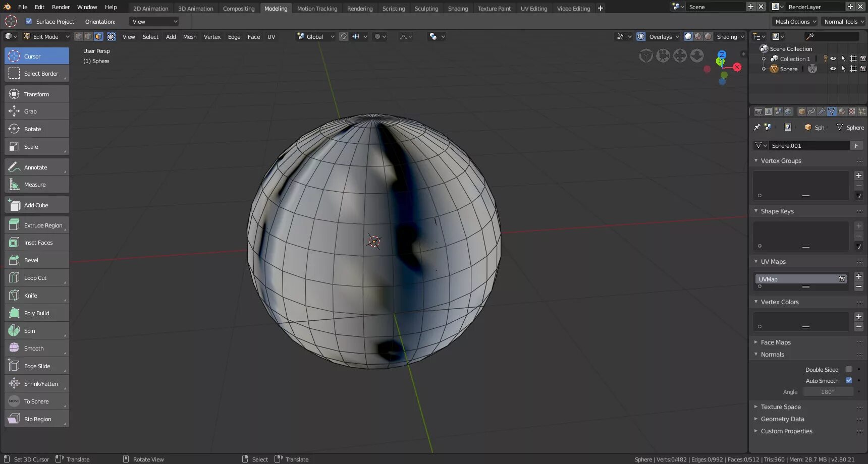Enable the Double Sided checkbox
Viewport: 868px width, 464px height.
[x=849, y=370]
